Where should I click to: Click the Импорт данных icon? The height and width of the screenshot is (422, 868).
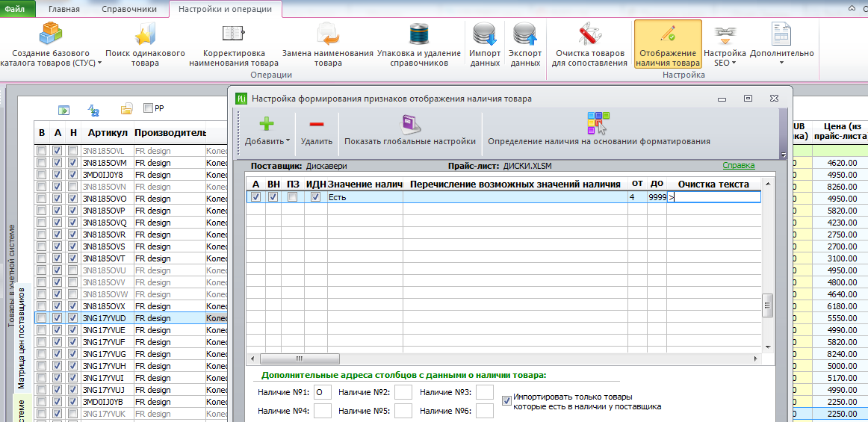click(x=485, y=34)
